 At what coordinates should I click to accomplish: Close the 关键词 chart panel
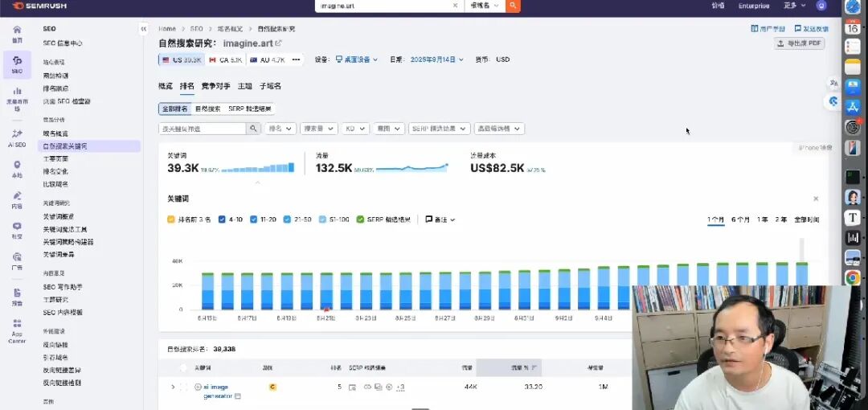click(816, 199)
